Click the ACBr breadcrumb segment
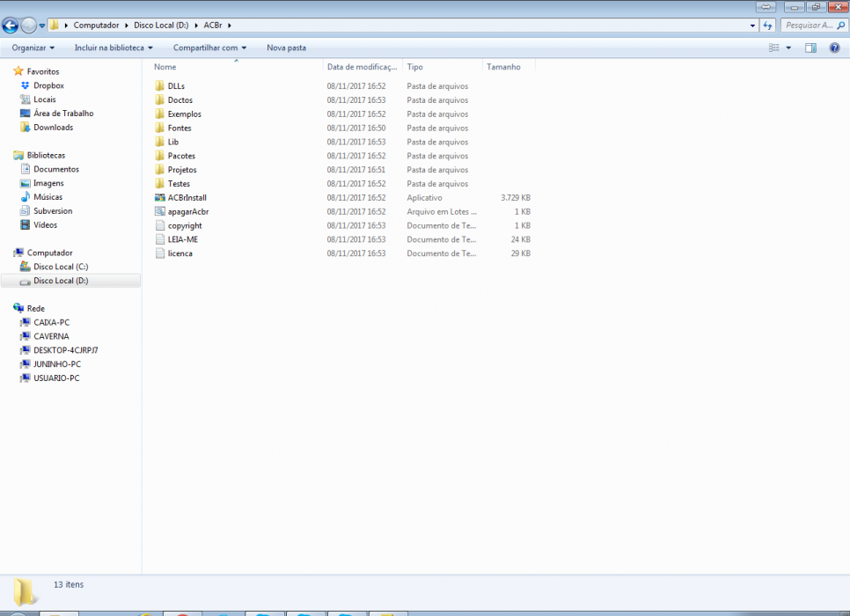850x616 pixels. 213,25
